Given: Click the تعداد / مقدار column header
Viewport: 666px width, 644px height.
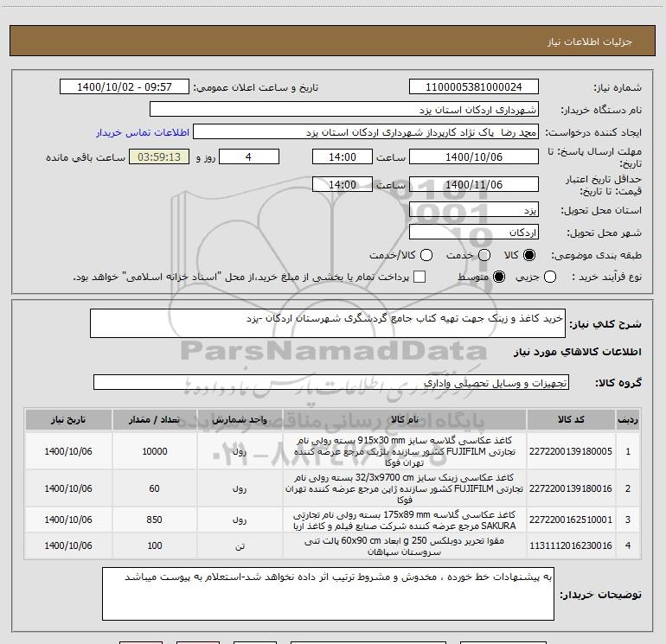Looking at the screenshot, I should coord(154,419).
